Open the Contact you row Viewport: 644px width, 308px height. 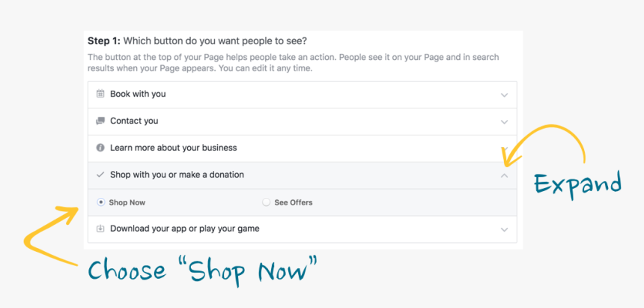click(303, 121)
